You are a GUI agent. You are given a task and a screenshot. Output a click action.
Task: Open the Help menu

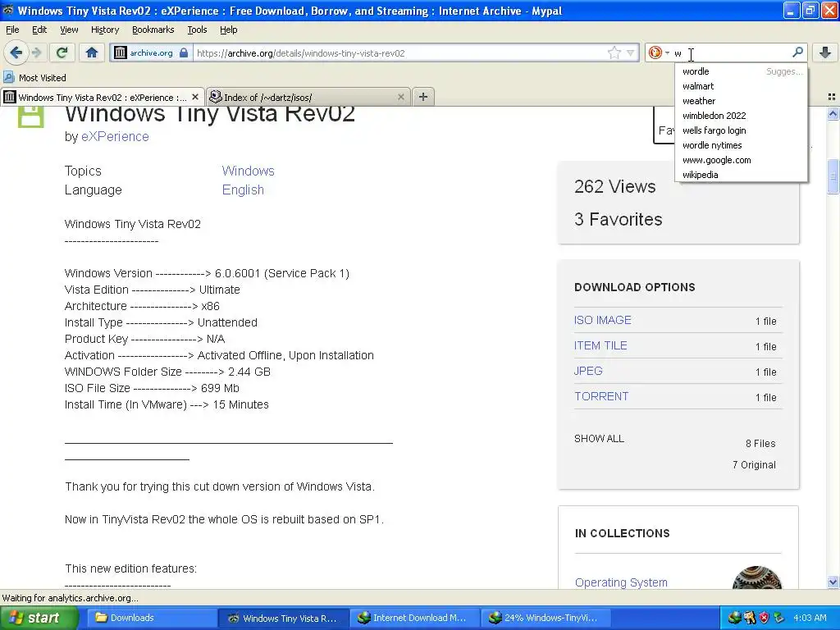229,30
